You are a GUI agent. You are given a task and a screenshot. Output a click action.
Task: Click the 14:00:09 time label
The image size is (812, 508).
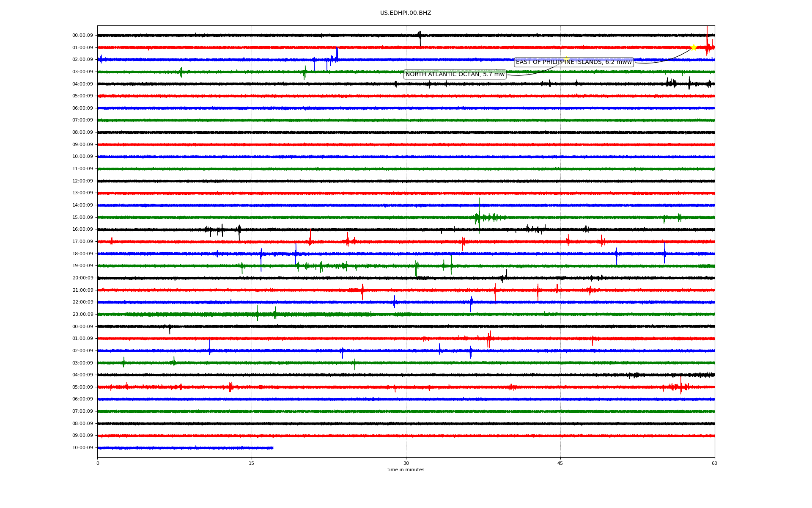(82, 205)
